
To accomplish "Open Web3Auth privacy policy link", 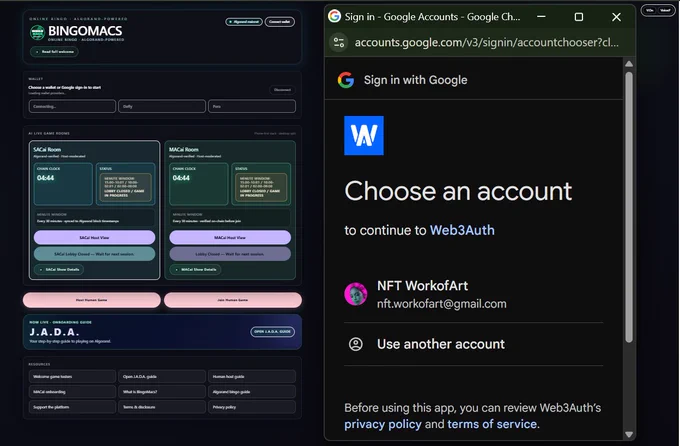I will pos(382,424).
